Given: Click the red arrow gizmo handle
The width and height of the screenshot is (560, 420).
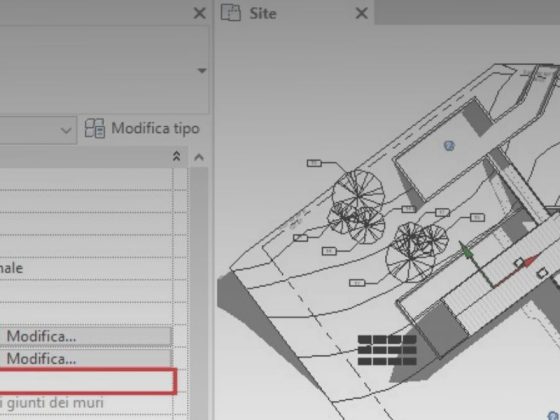Looking at the screenshot, I should (531, 260).
